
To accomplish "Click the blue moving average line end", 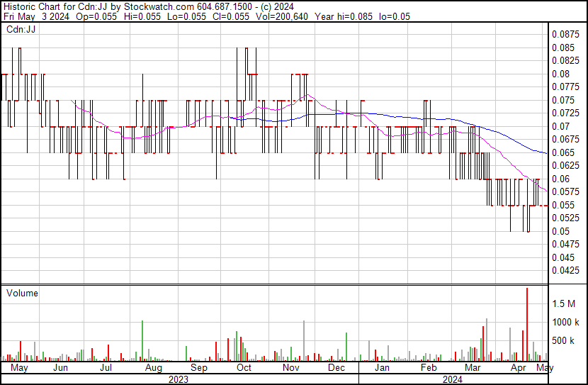I will tap(545, 152).
